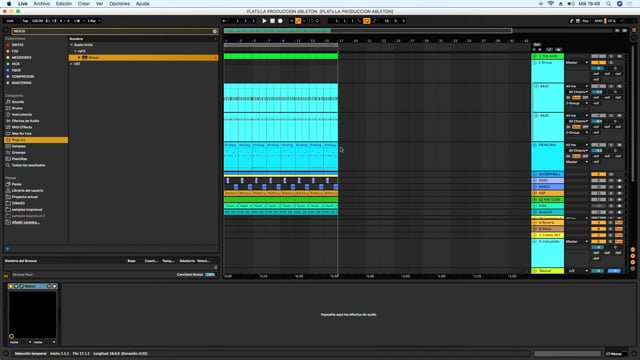Open Packs in Places
The image size is (640, 360).
(x=16, y=184)
